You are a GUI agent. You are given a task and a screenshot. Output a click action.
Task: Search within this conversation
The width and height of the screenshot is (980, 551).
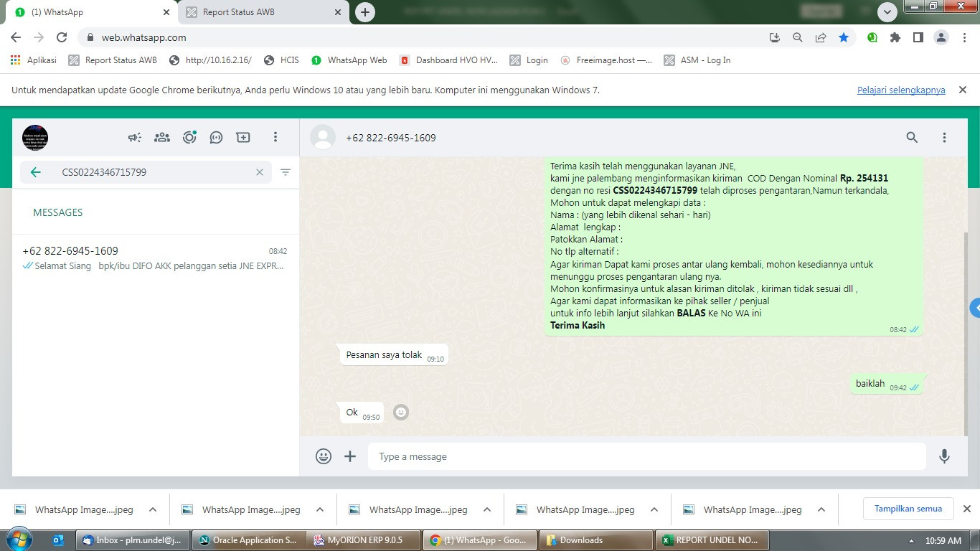coord(912,137)
